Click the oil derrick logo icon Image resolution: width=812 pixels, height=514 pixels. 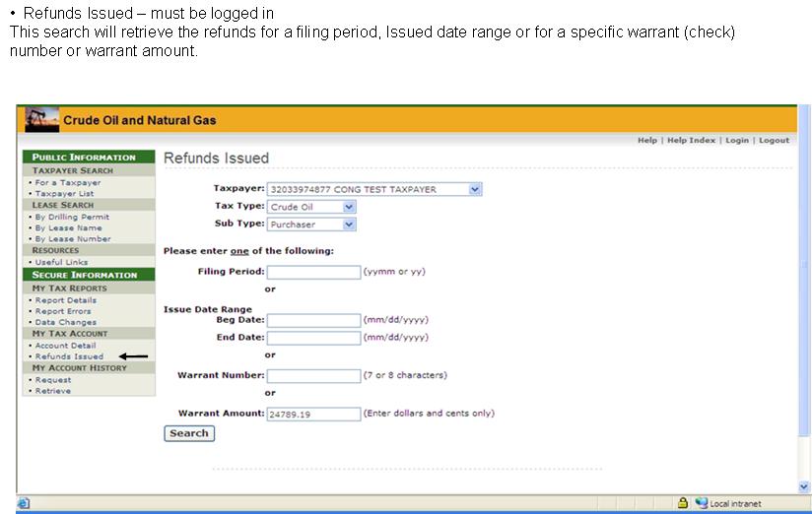(x=41, y=119)
